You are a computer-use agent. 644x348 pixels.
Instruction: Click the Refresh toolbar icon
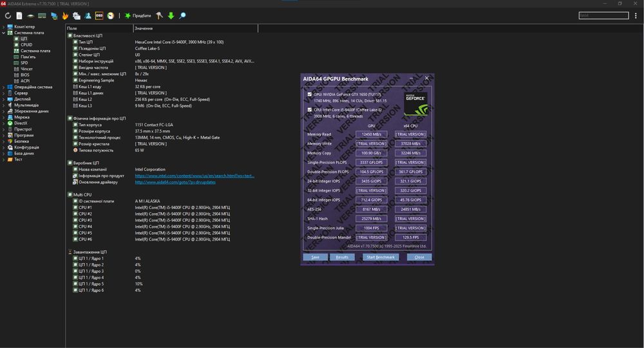click(x=8, y=15)
